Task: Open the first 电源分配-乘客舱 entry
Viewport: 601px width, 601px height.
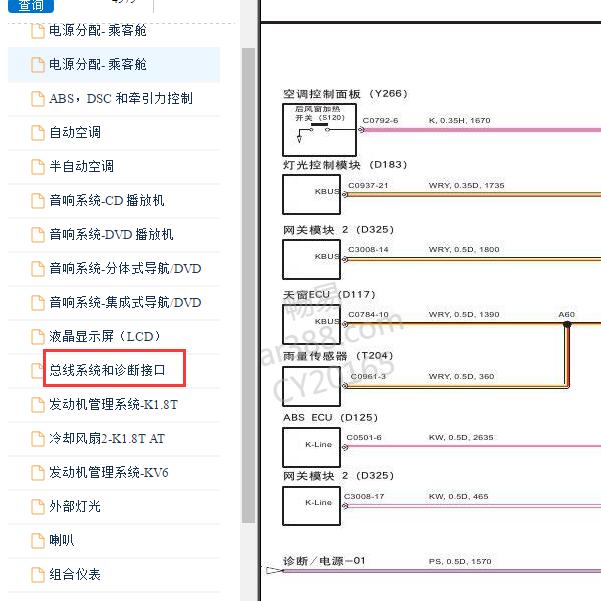Action: point(98,30)
